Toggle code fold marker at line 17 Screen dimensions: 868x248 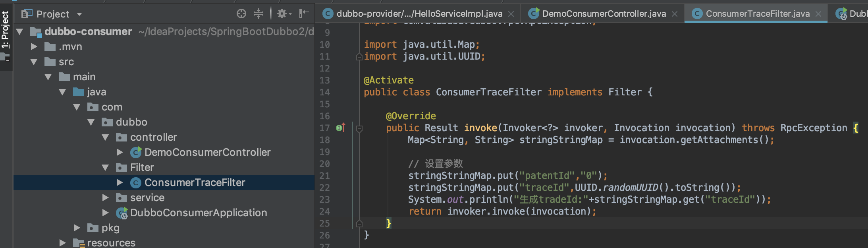[359, 128]
